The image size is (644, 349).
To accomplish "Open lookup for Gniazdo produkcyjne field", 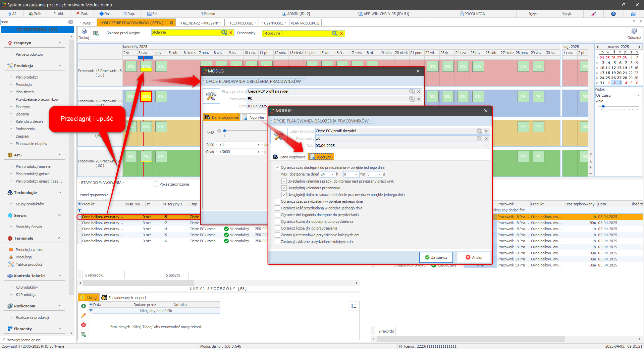I will 224,33.
